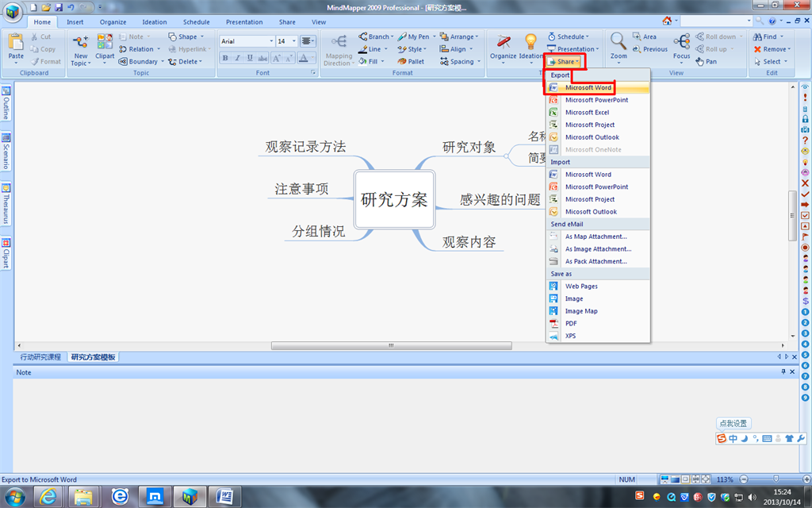Switch to the Insert ribbon tab

tap(75, 22)
